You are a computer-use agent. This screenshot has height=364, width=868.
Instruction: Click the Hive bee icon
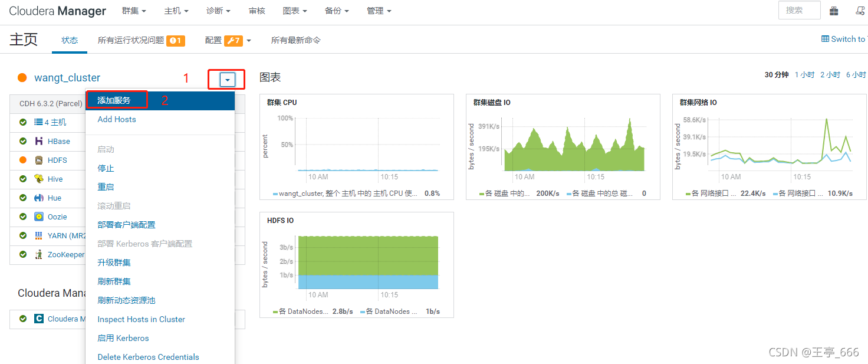pos(39,179)
